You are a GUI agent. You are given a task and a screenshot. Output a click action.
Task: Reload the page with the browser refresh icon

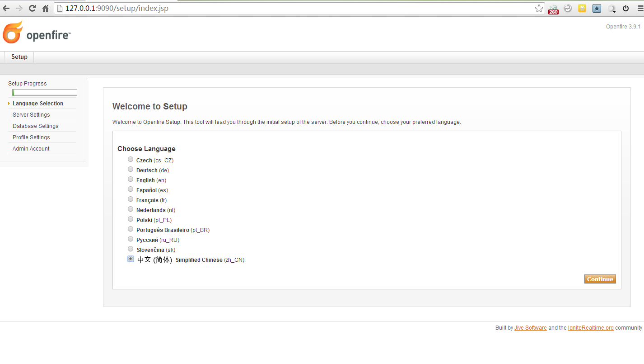coord(32,8)
